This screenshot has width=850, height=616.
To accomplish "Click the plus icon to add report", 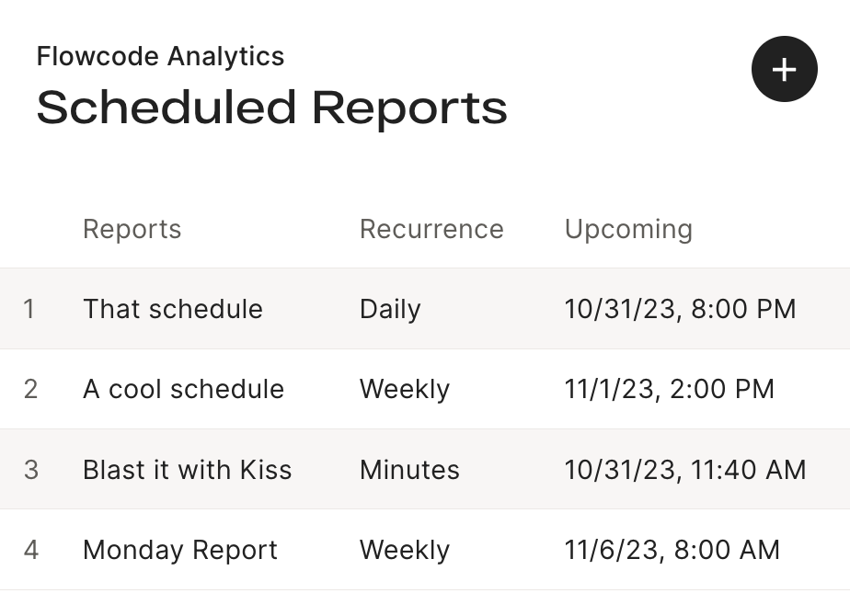I will point(784,69).
